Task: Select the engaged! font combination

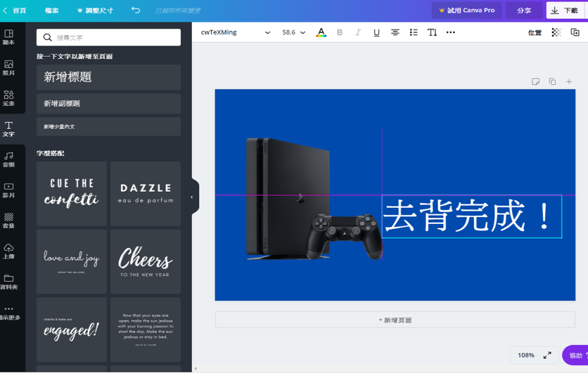Action: [x=72, y=329]
